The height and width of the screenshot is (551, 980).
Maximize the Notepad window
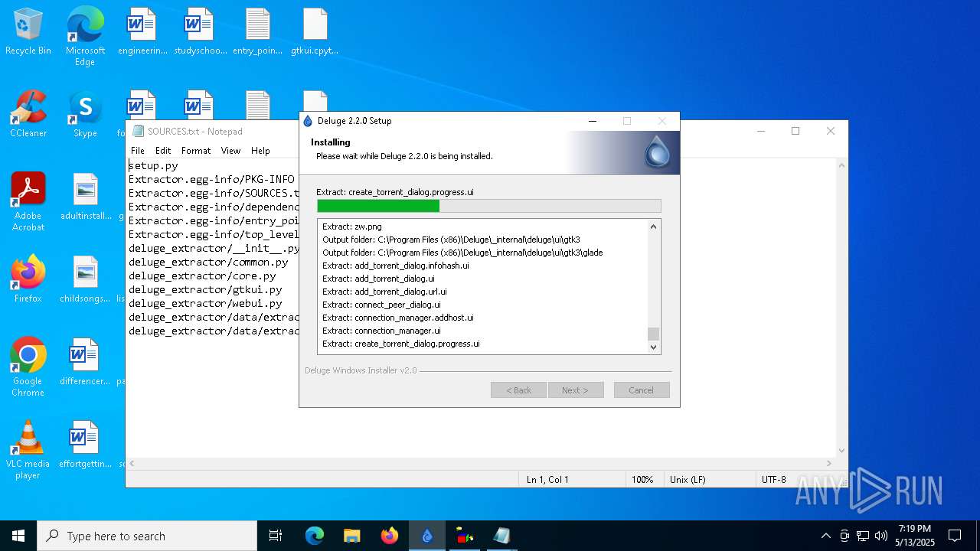point(795,131)
